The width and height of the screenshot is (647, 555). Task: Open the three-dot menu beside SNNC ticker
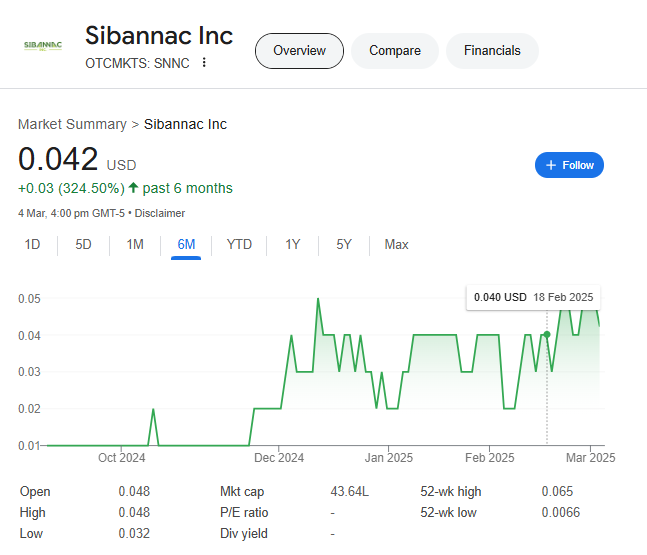point(204,62)
